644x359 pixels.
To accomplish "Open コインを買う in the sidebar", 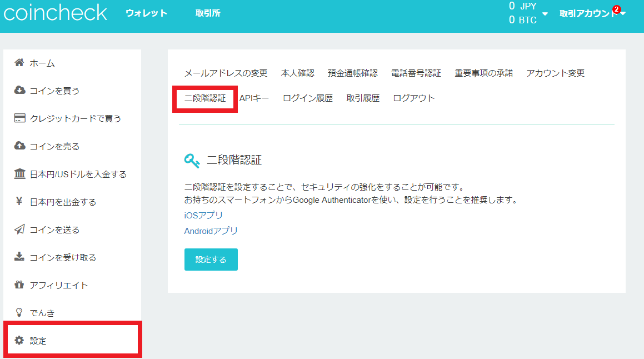I will pos(54,91).
